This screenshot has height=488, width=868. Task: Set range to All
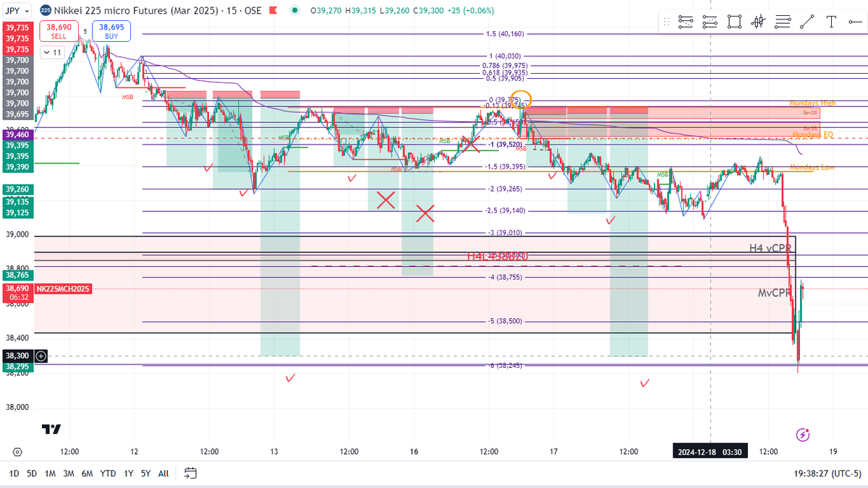[163, 474]
